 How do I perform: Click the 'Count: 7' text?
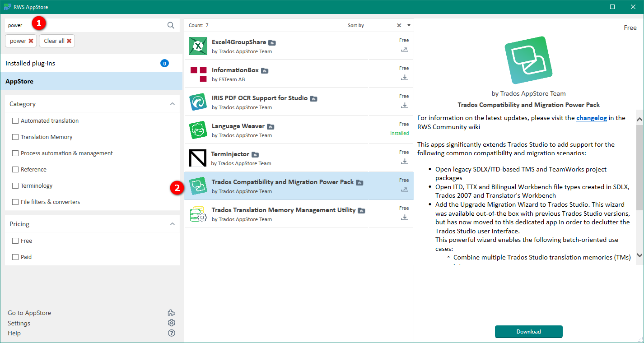tap(199, 25)
